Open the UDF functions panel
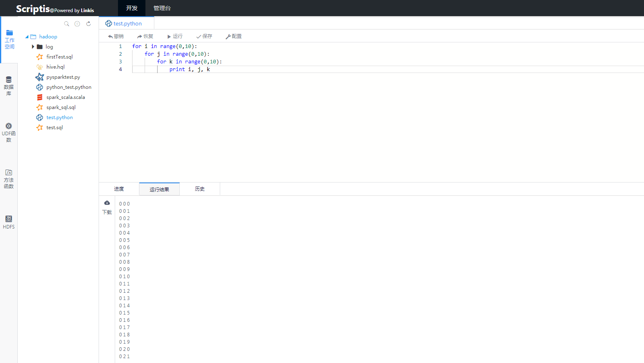Viewport: 644px width, 363px height. point(8,132)
